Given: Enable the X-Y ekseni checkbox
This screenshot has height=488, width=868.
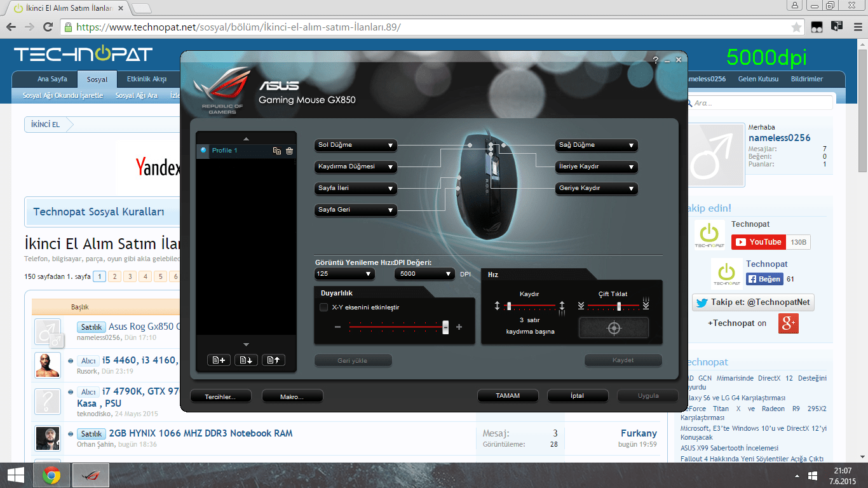Looking at the screenshot, I should (x=324, y=308).
